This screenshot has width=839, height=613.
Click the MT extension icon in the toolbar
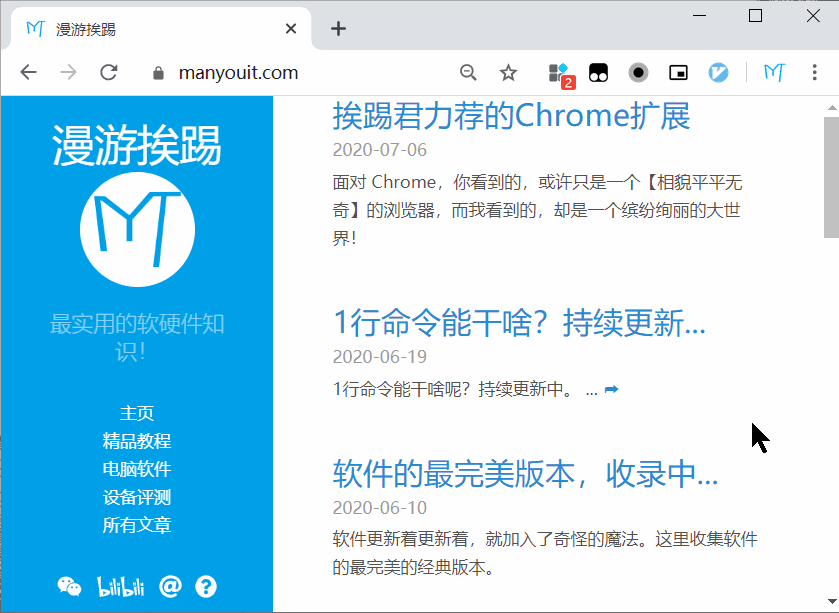pyautogui.click(x=776, y=72)
